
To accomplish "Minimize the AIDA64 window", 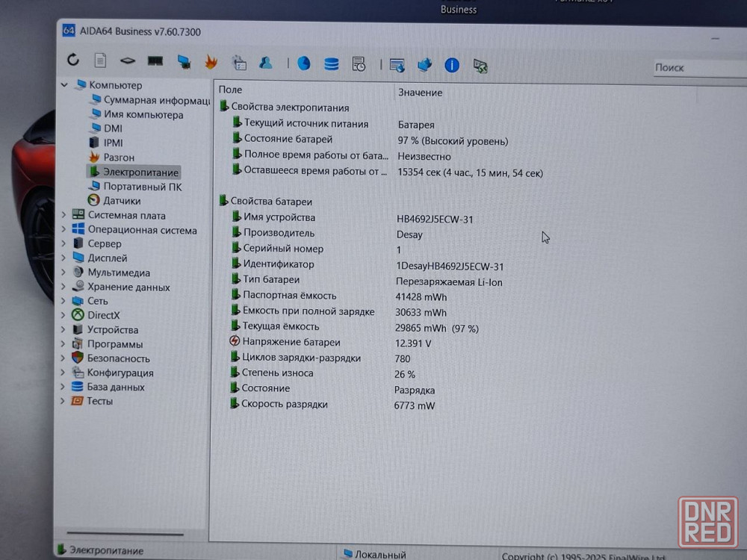I will (715, 39).
